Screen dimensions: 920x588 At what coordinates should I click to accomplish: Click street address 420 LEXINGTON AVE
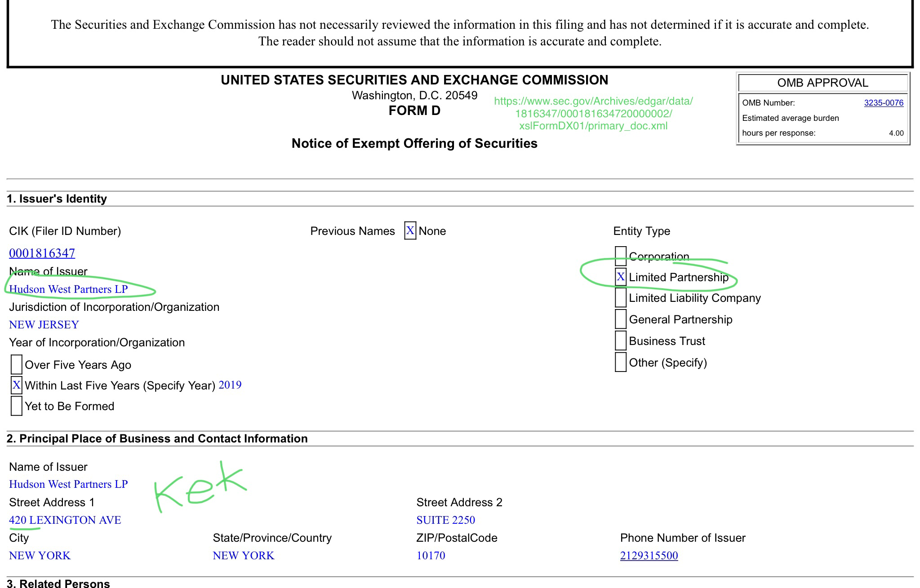pyautogui.click(x=65, y=520)
